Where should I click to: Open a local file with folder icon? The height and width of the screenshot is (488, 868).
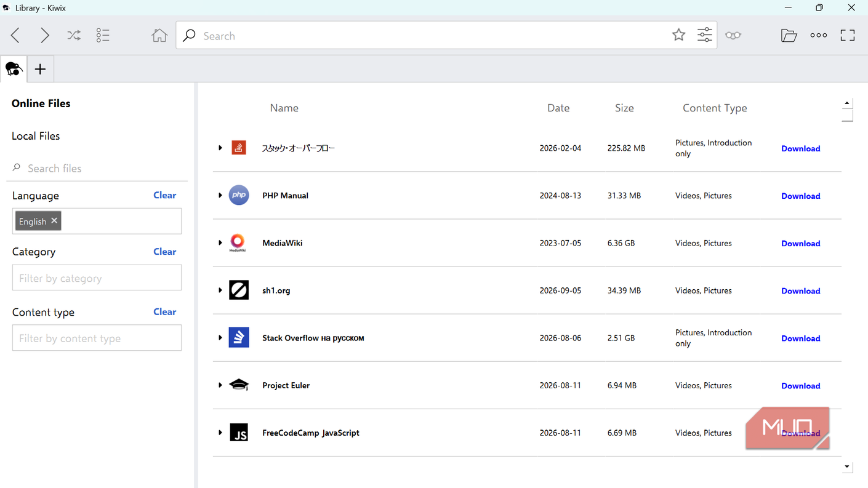789,36
